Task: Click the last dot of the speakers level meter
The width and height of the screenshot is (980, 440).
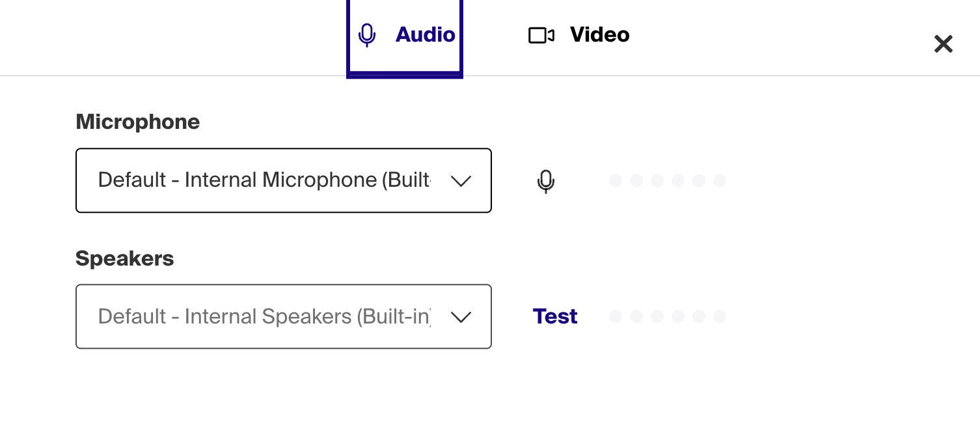Action: click(x=719, y=316)
